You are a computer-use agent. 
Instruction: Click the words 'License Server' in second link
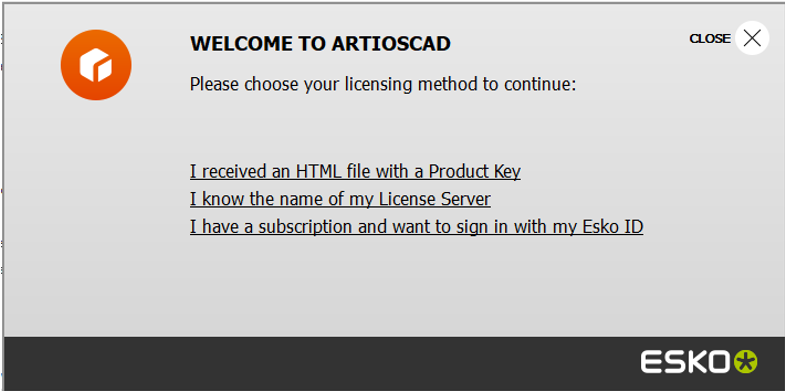(x=435, y=199)
